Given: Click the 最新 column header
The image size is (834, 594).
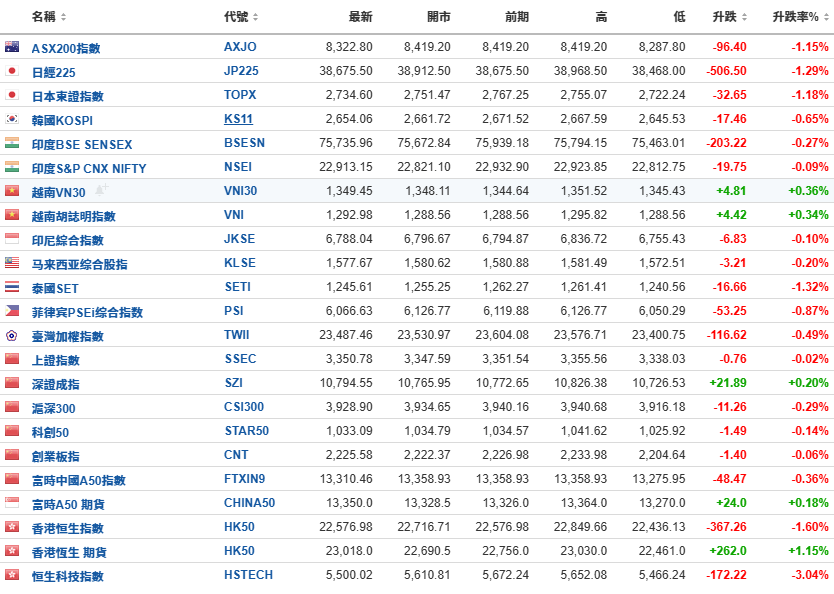Looking at the screenshot, I should coord(360,17).
